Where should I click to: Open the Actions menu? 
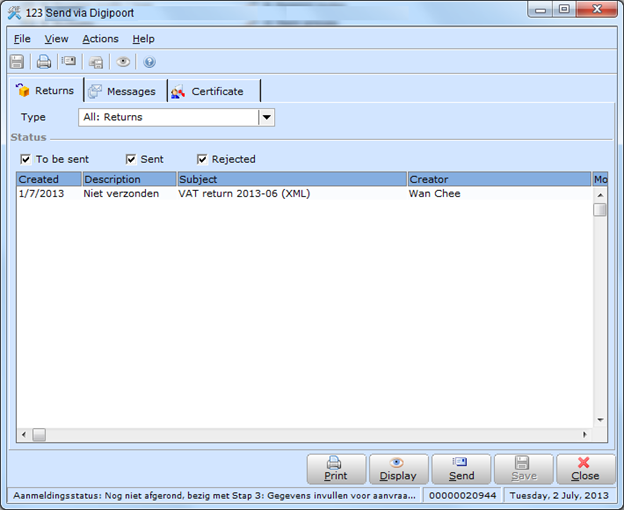tap(100, 39)
